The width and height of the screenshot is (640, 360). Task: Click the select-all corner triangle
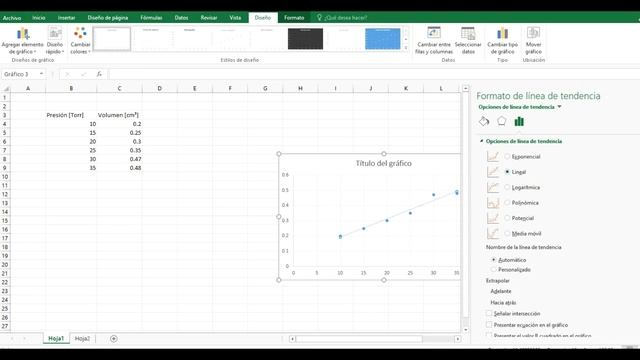tap(6, 89)
